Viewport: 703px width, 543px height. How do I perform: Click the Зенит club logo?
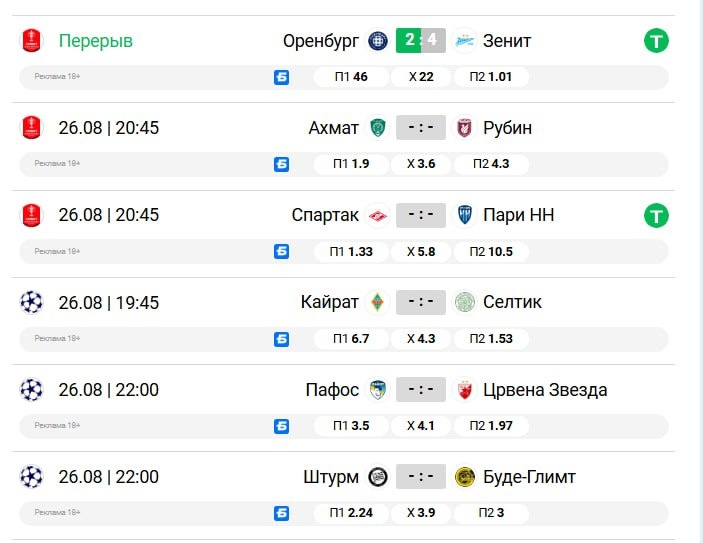[464, 41]
